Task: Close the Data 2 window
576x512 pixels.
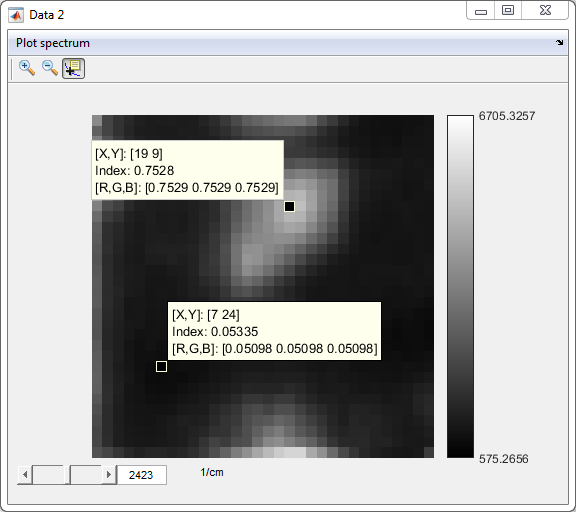Action: (545, 10)
